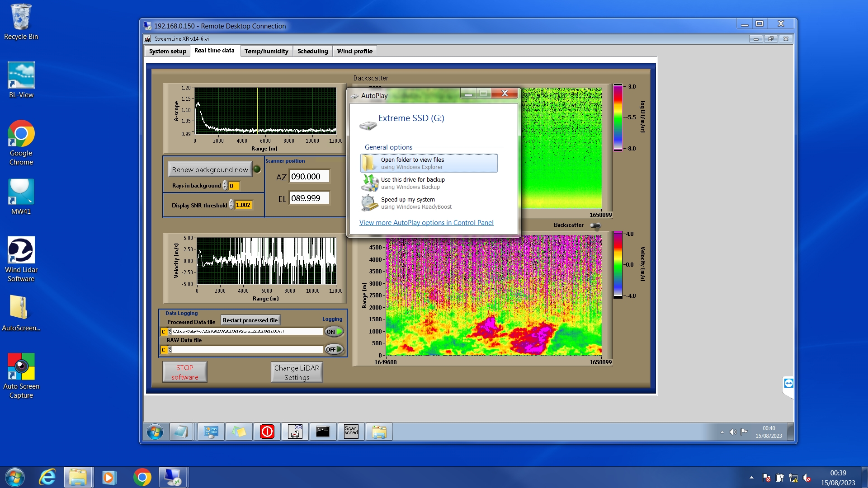Flip the Backscatter toggle switch
Image resolution: width=868 pixels, height=488 pixels.
click(595, 225)
